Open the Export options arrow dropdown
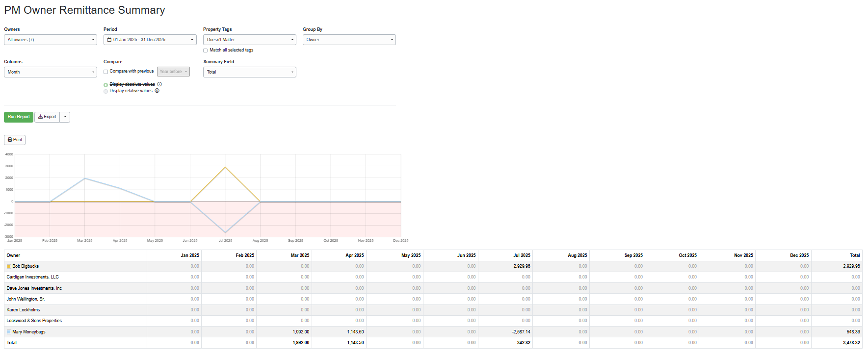Viewport: 868px width, 353px height. pos(65,117)
